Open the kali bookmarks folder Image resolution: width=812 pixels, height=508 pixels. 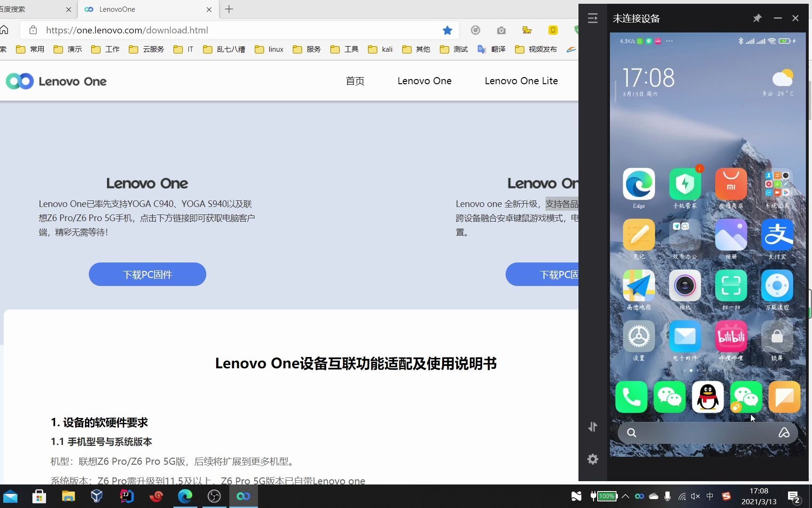click(x=380, y=49)
